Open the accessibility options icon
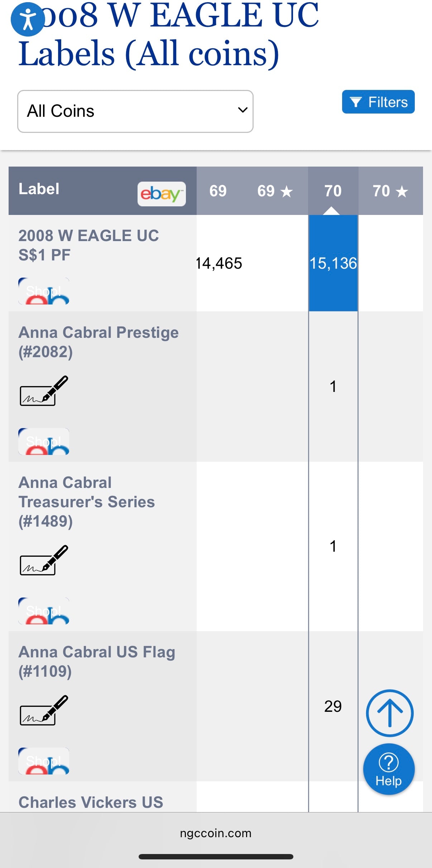Screen dimensions: 432x868 point(28,19)
